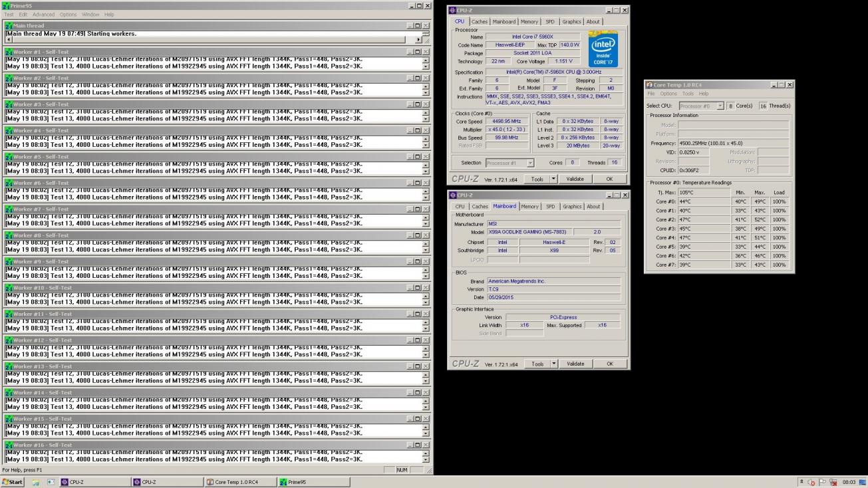Open Options menu in Core Temp
Screen dimensions: 868x488
pos(668,94)
